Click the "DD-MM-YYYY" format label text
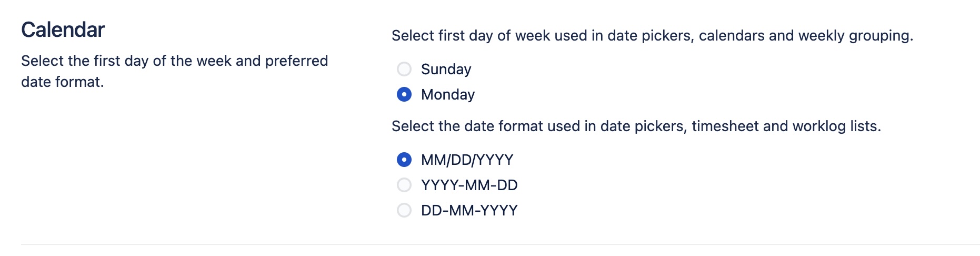This screenshot has width=980, height=256. pyautogui.click(x=469, y=210)
